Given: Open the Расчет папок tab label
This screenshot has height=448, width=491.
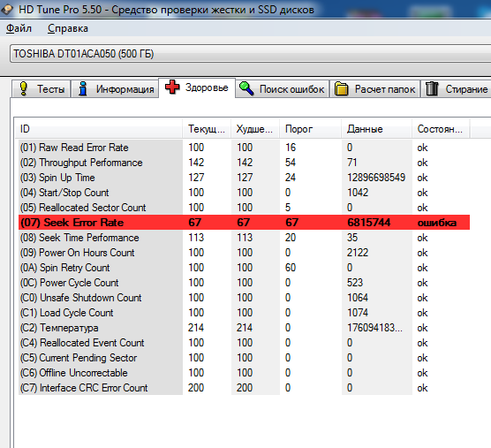Looking at the screenshot, I should click(x=385, y=89).
